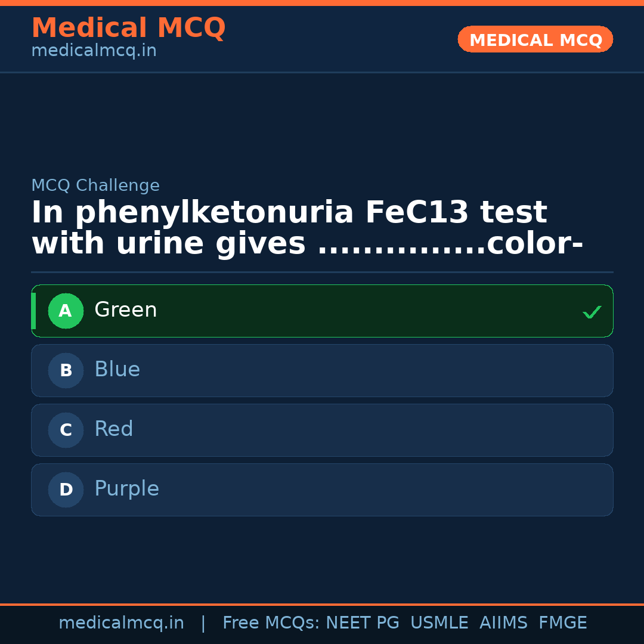The width and height of the screenshot is (644, 644).
Task: Click the letter C circle badge
Action: point(66,431)
